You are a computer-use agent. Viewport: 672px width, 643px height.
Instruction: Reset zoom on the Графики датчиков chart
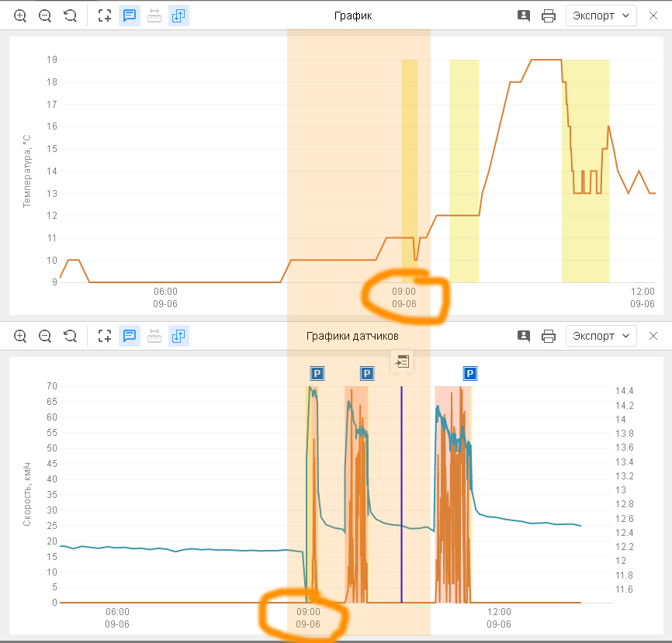click(x=70, y=336)
